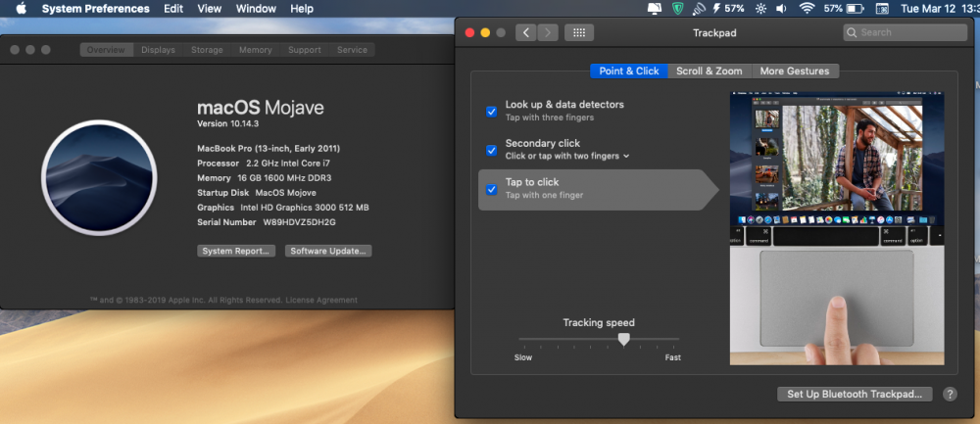Click the battery status menu bar icon
Viewport: 980px width, 424px height.
click(842, 9)
